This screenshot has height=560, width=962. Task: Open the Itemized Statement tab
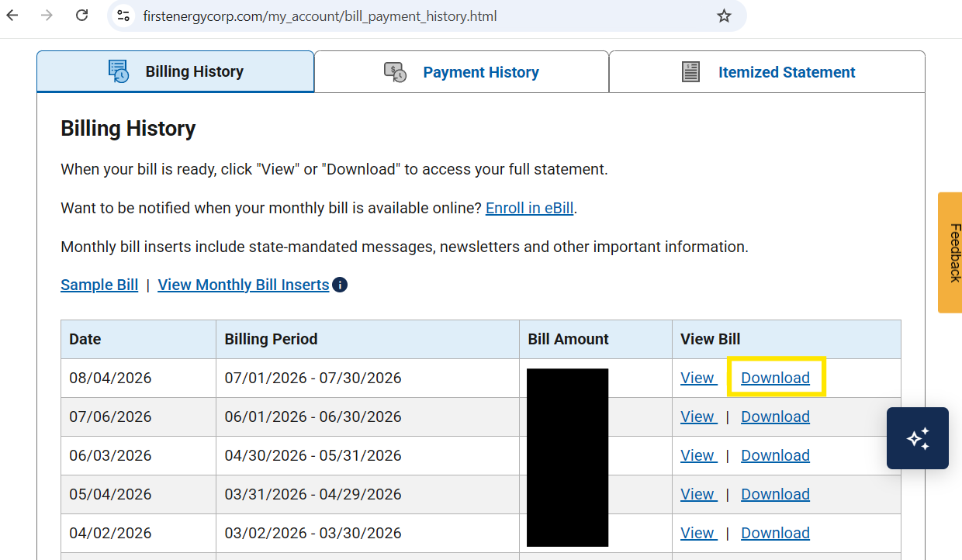(767, 72)
